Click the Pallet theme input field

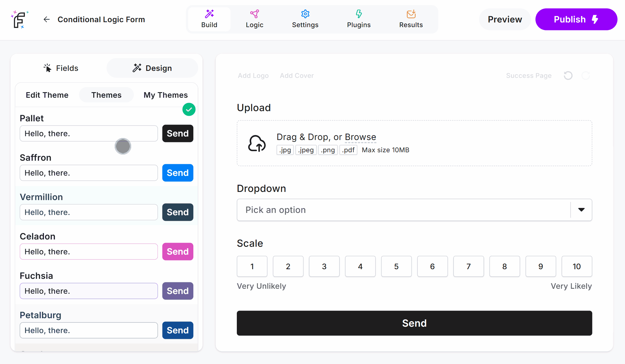(89, 134)
